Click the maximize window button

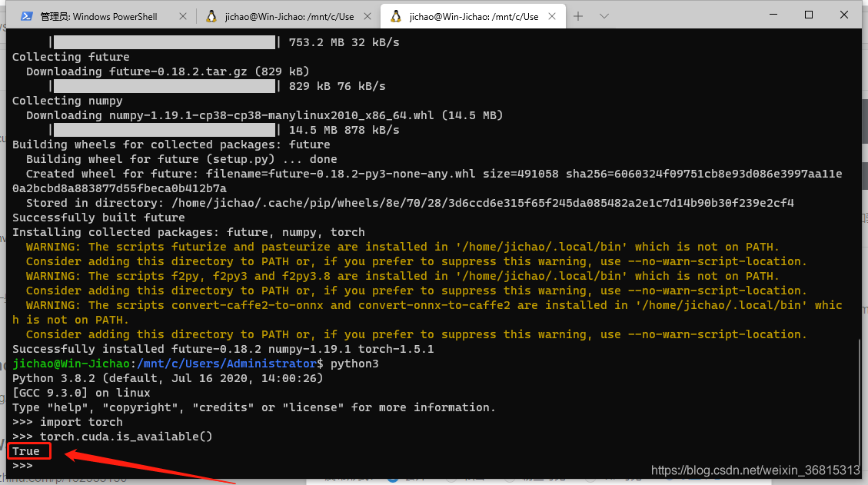809,14
